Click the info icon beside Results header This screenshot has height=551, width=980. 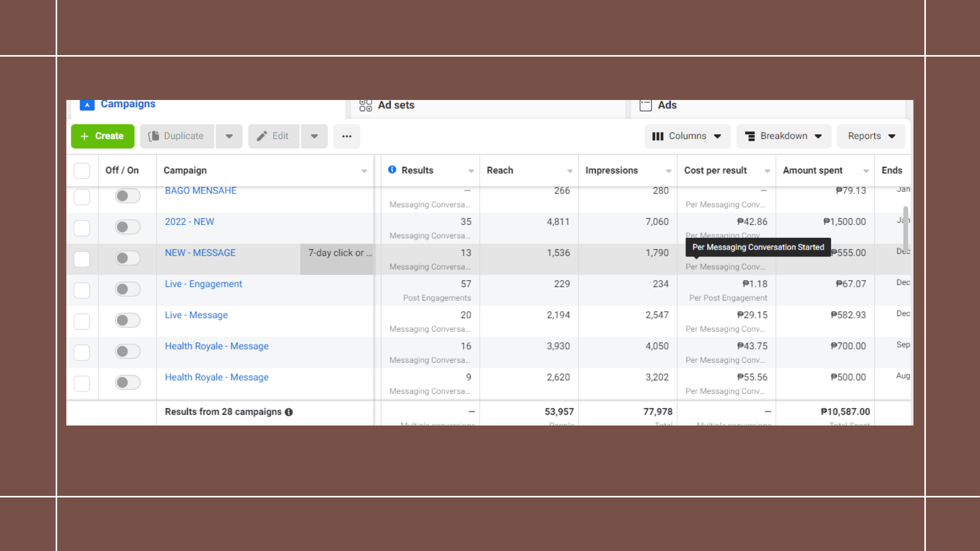[x=392, y=169]
